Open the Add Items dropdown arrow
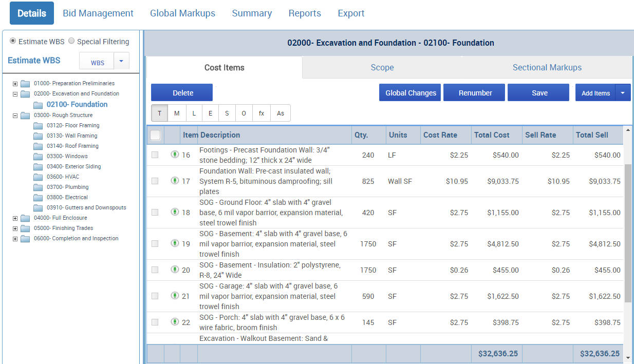Viewport: 634px width, 364px height. (x=623, y=93)
